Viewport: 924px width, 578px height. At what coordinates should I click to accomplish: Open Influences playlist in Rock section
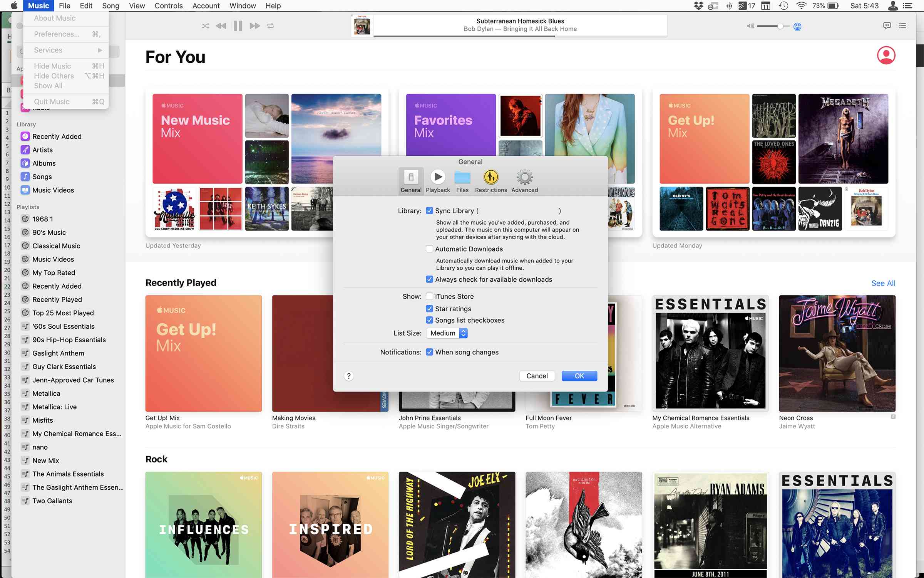204,524
